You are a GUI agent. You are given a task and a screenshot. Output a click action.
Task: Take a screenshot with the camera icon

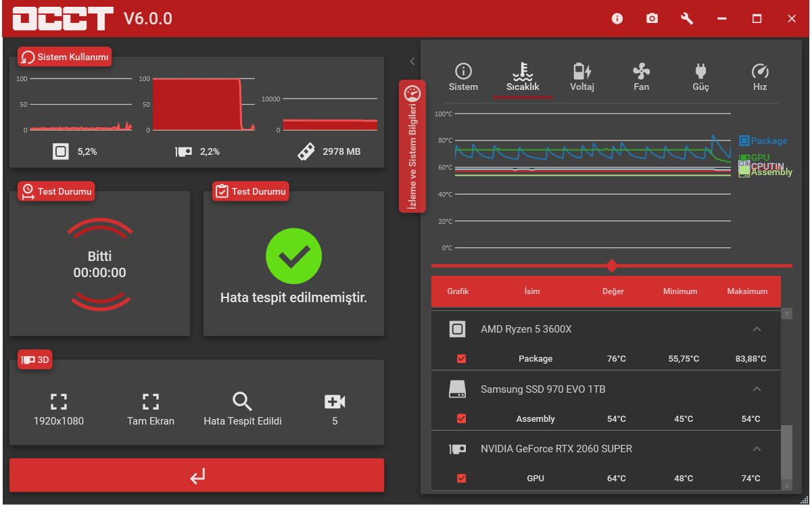tap(652, 19)
